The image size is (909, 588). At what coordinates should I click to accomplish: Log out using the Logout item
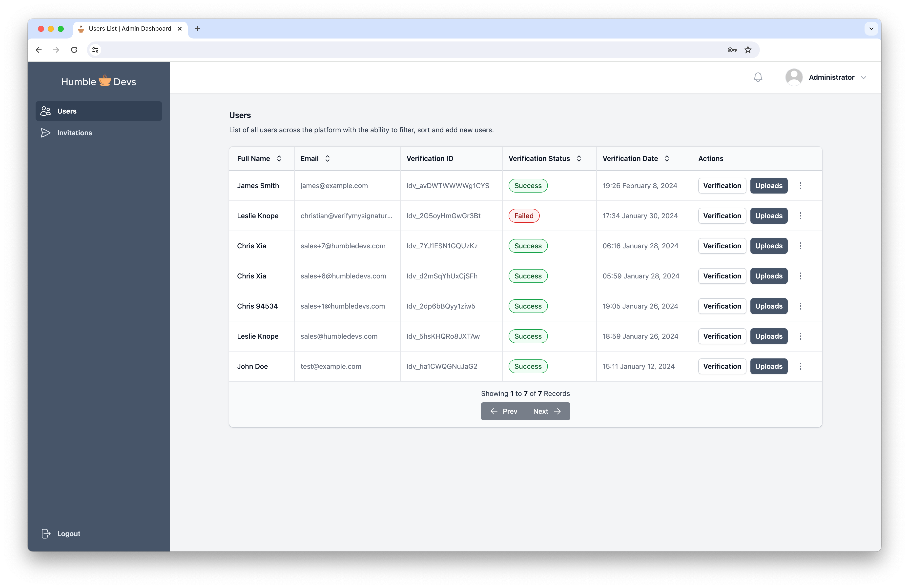(61, 533)
